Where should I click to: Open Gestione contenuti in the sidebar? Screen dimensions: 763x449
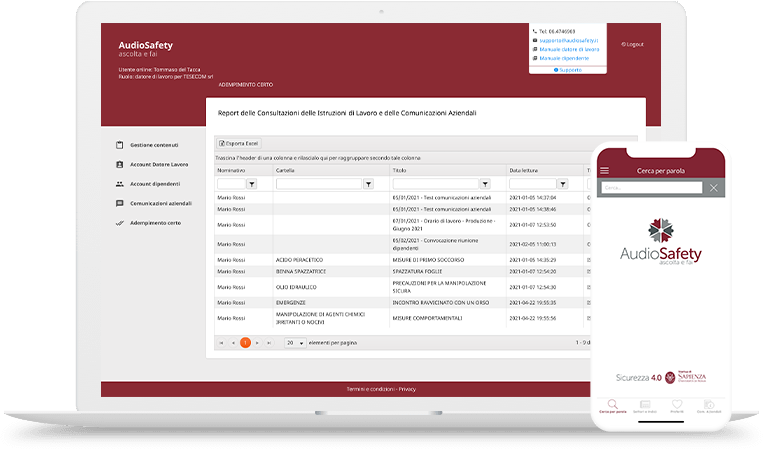click(148, 145)
